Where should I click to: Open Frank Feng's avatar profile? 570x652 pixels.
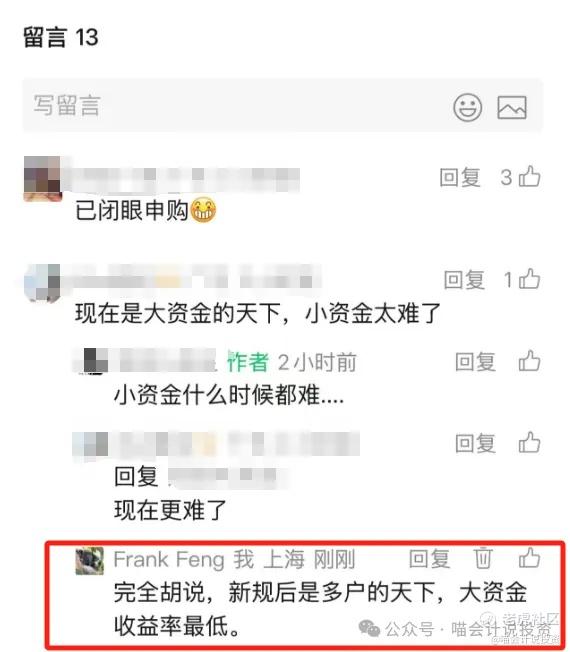[x=89, y=561]
